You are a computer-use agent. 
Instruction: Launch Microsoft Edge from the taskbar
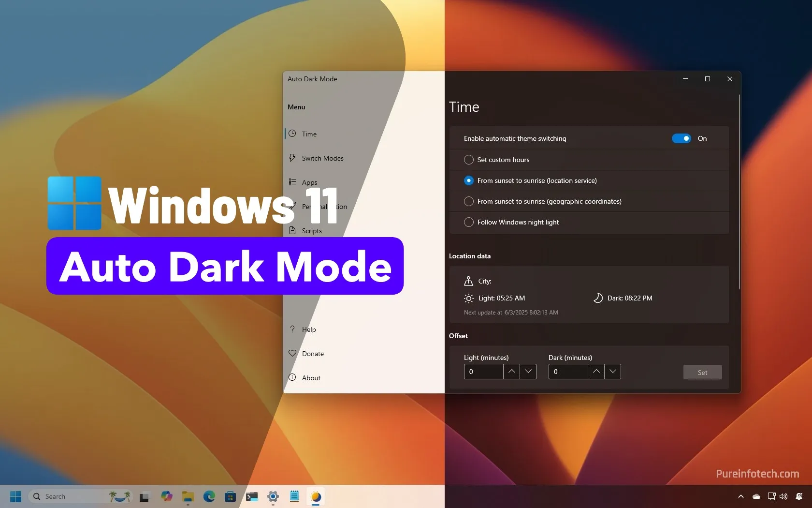pos(209,496)
